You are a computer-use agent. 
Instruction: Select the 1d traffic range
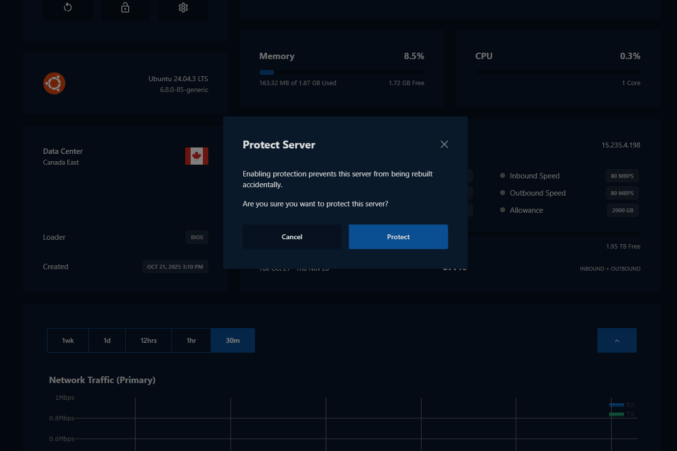click(107, 341)
